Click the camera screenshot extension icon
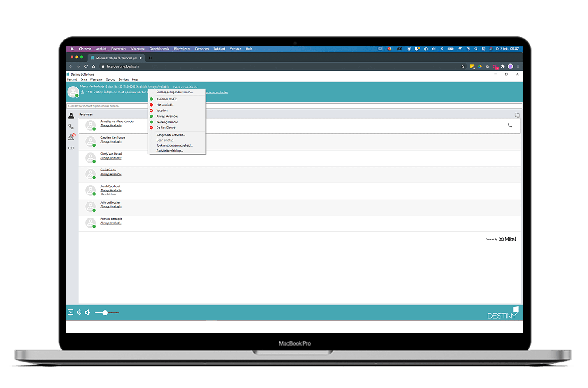 tap(487, 66)
